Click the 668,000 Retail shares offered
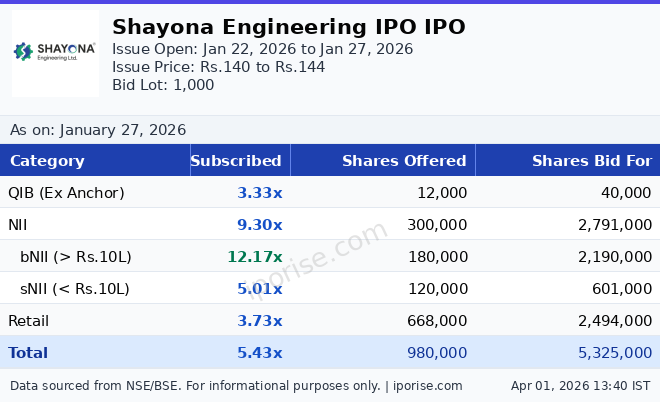The width and height of the screenshot is (660, 402). point(437,321)
